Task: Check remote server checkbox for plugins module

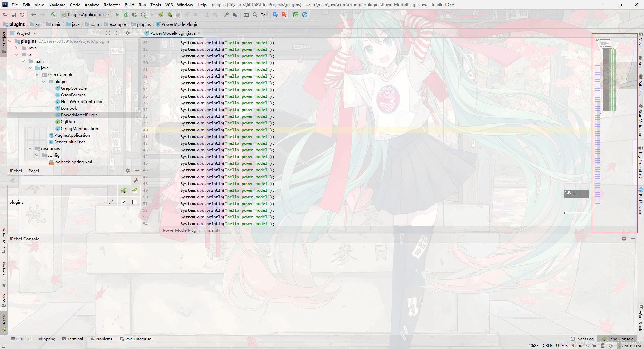Action: [135, 202]
